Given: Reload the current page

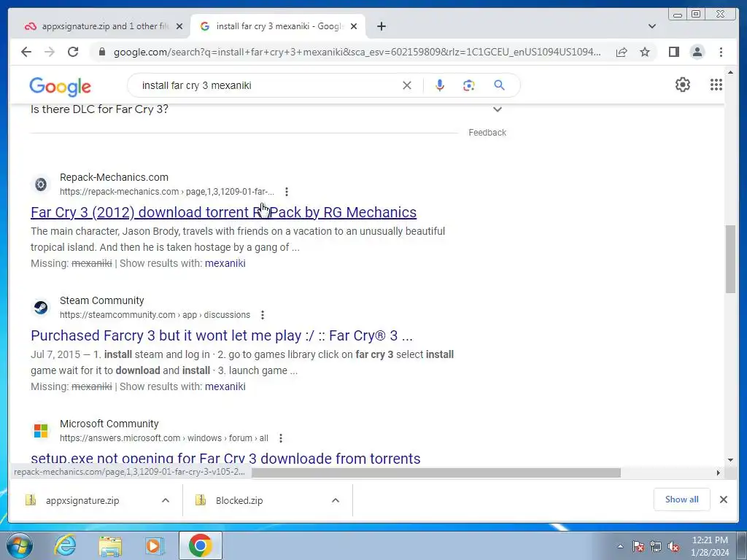Looking at the screenshot, I should pos(73,52).
